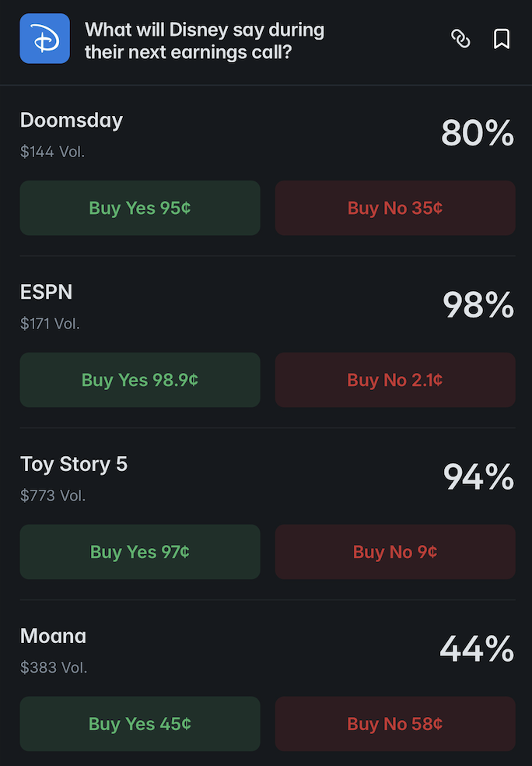
Task: Buy No 35¢ on Doomsday
Action: (x=395, y=208)
